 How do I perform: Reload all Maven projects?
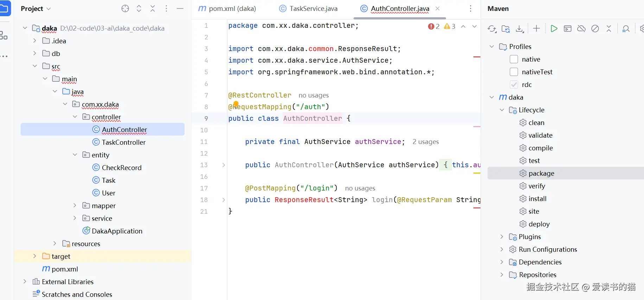[492, 29]
